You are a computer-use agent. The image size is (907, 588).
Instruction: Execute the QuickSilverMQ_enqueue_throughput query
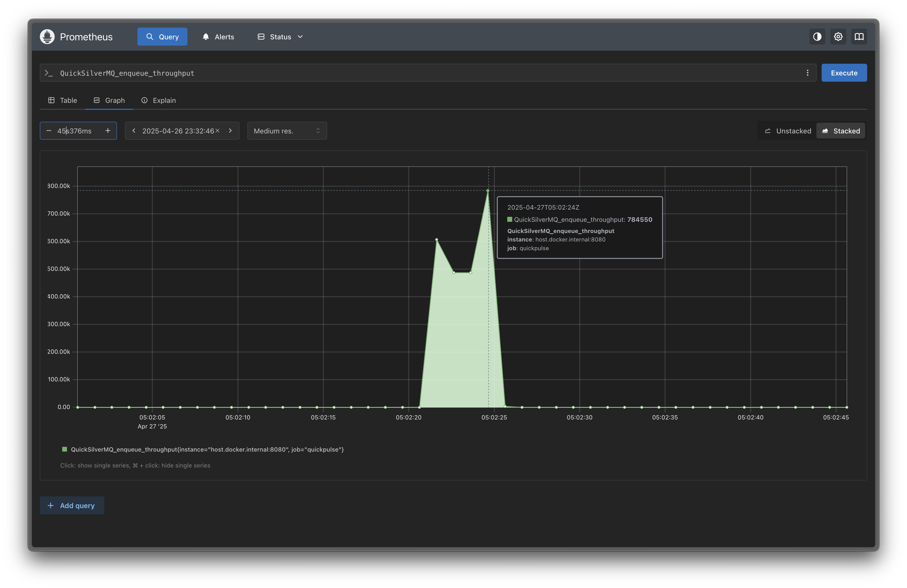pyautogui.click(x=844, y=72)
